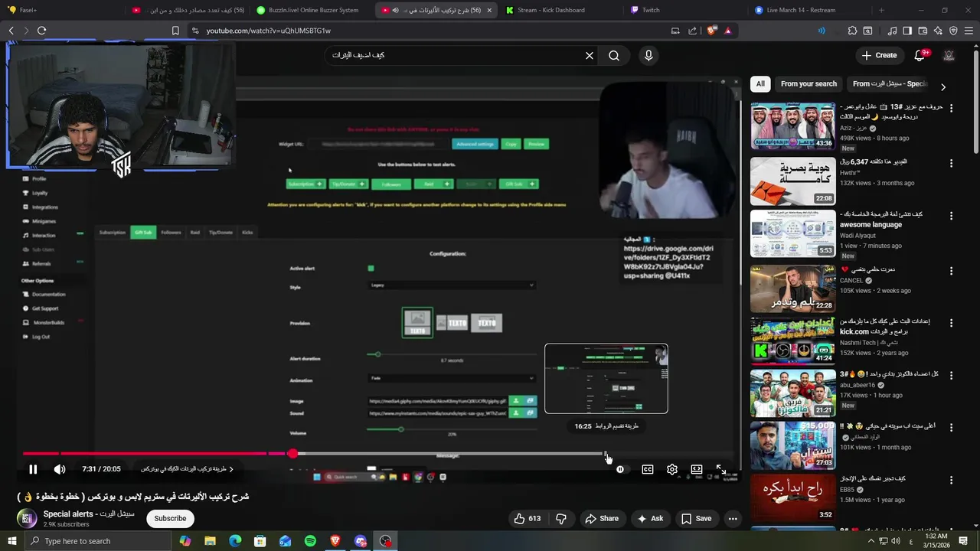Enter fullscreen mode for the video
980x551 pixels.
pyautogui.click(x=721, y=469)
